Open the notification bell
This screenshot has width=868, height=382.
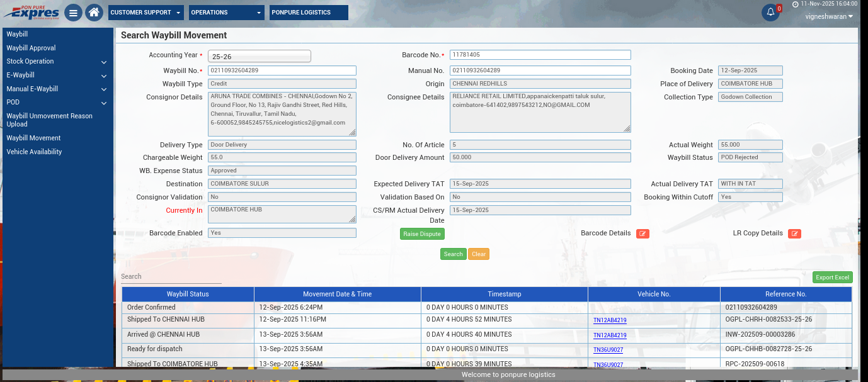770,13
